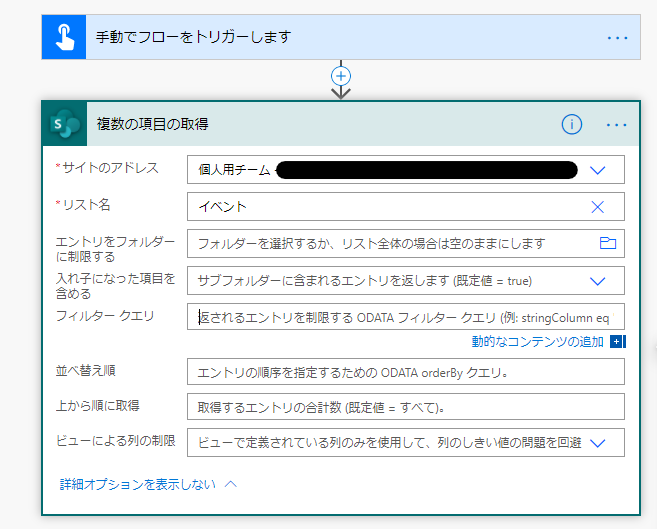Open the folder picker icon
Image resolution: width=657 pixels, height=529 pixels.
point(608,243)
